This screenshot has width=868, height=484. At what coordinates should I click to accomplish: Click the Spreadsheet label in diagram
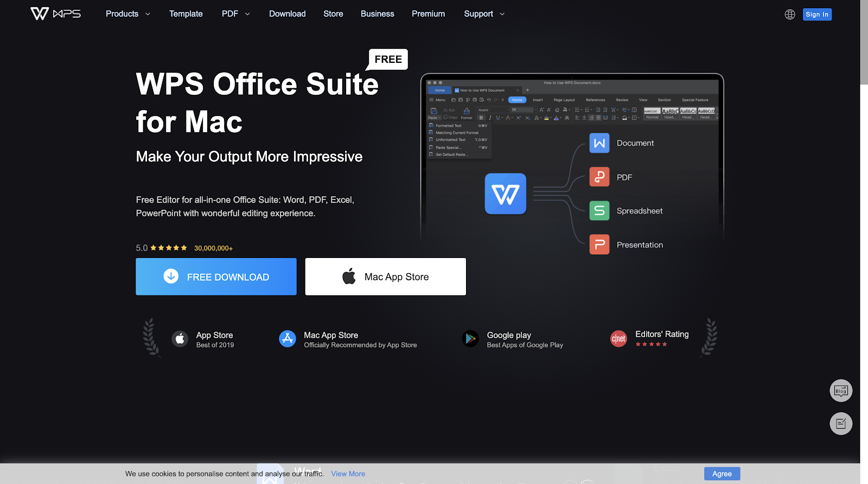click(x=640, y=211)
